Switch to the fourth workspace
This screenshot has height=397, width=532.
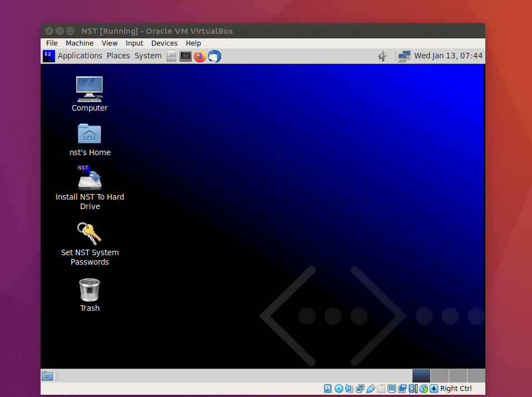[x=476, y=376]
